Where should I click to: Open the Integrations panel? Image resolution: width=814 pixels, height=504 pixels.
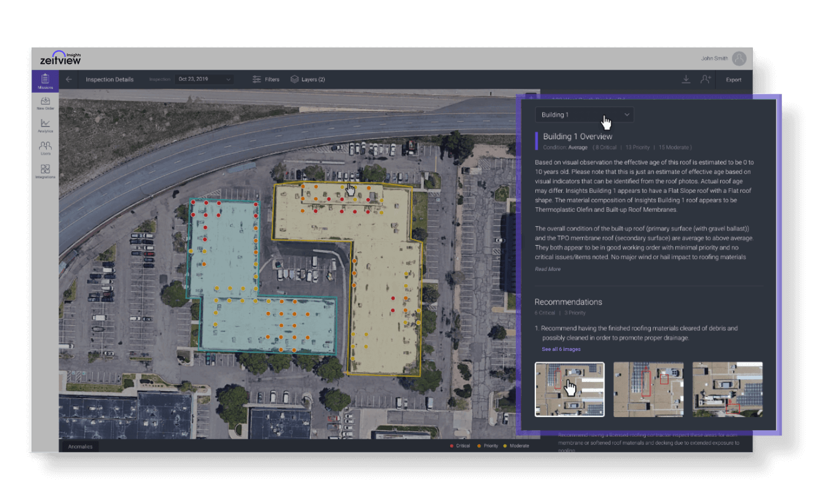45,170
